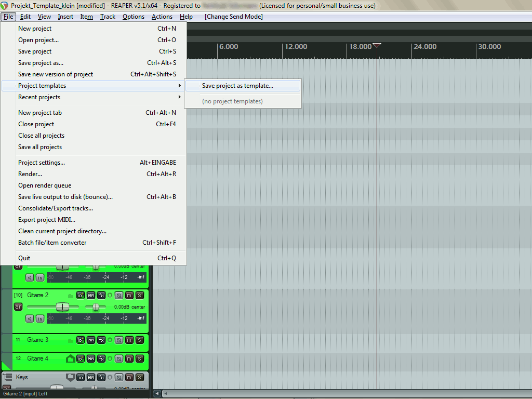Click the Gitarre 2 pan slider
532x399 pixels.
coord(96,307)
